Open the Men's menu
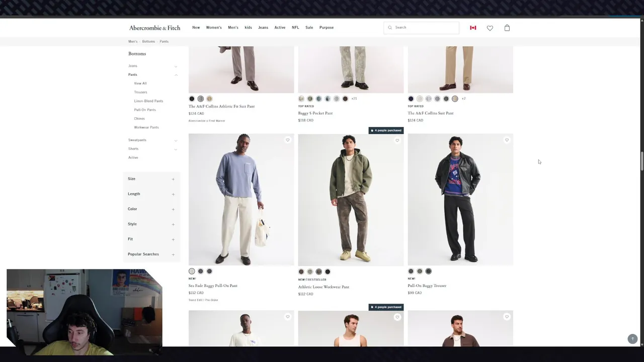 pos(233,28)
